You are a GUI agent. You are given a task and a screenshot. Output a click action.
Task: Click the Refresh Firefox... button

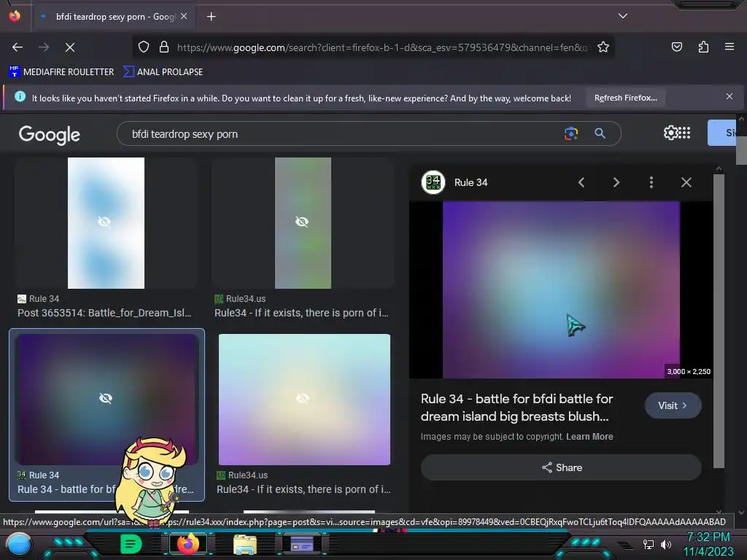point(625,98)
